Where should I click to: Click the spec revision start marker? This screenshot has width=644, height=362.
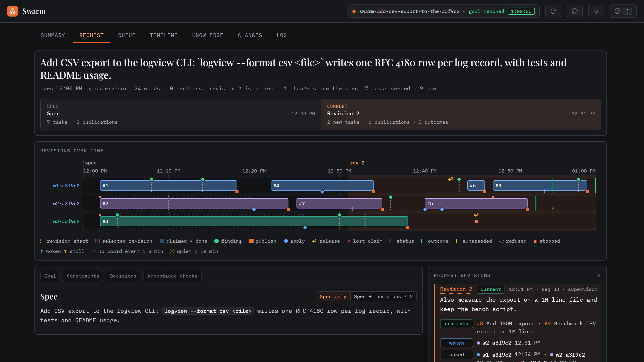pos(91,163)
